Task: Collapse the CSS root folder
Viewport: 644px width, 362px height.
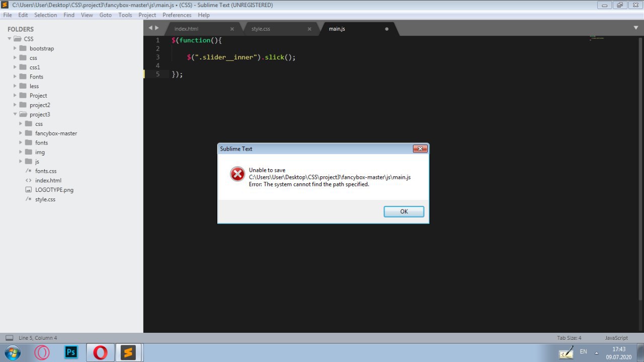Action: tap(9, 39)
